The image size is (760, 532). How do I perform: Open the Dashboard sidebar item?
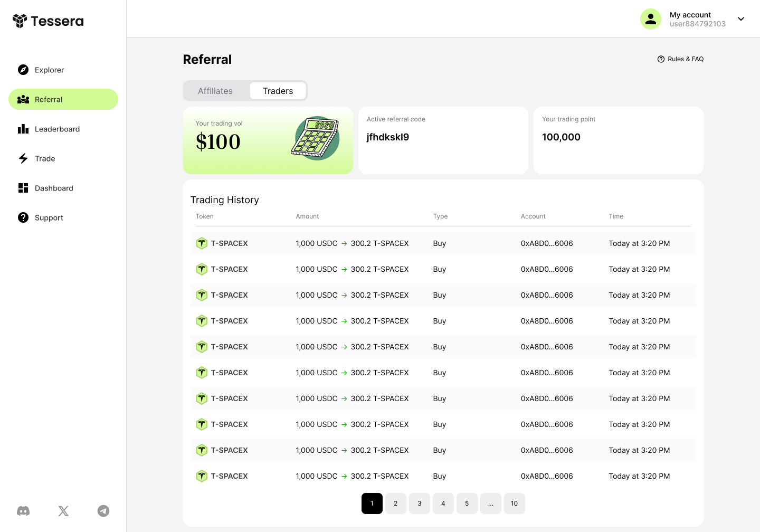(54, 188)
